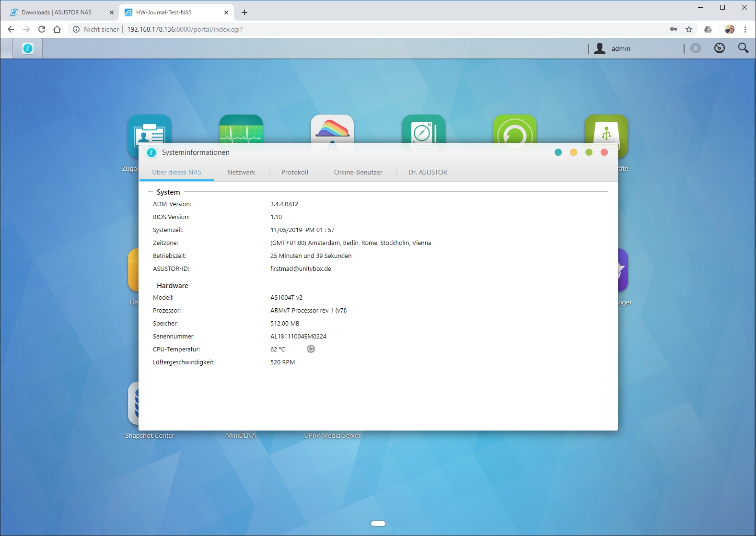Screen dimensions: 756x536
Task: Go to the browser home page
Action: 57,29
